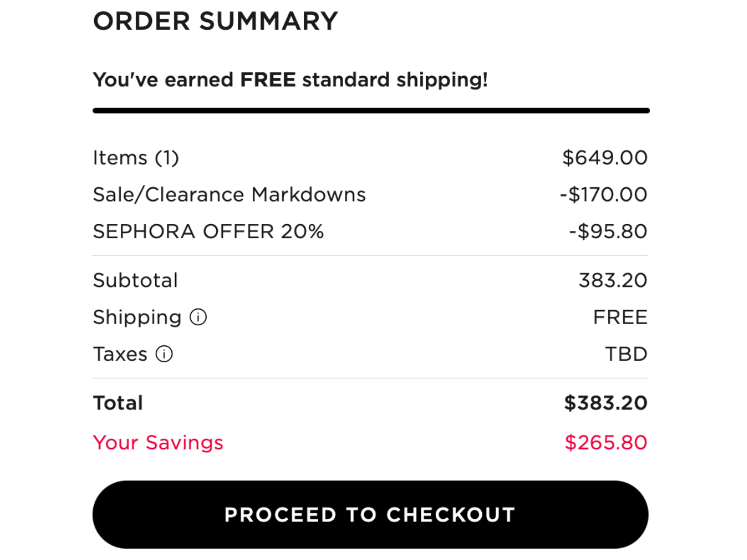
Task: Click the Subtotal label
Action: (135, 280)
